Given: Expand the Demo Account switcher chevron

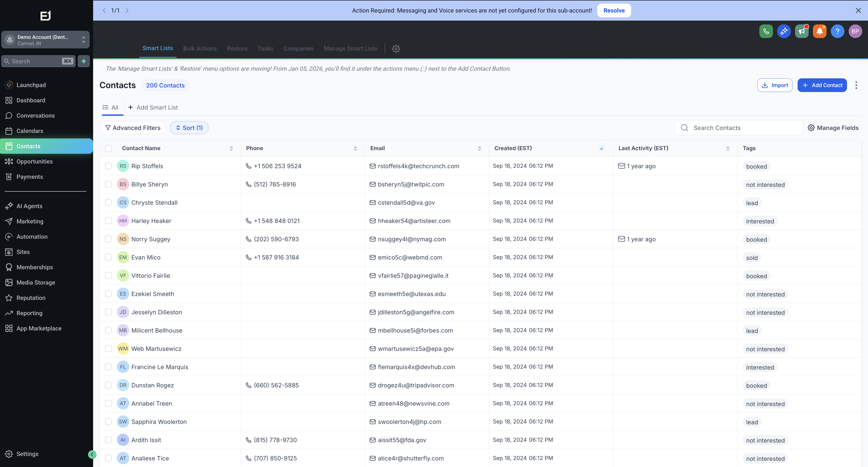Looking at the screenshot, I should click(x=83, y=39).
